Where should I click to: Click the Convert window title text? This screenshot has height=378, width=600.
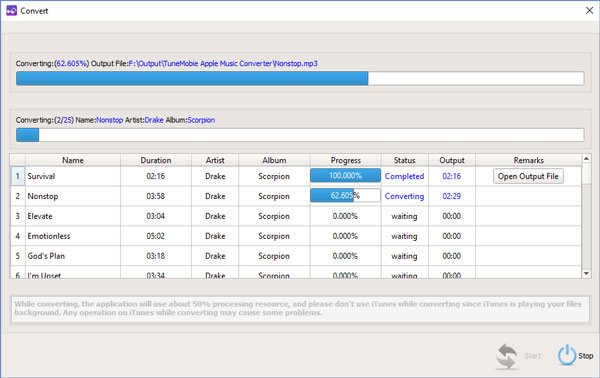point(34,11)
